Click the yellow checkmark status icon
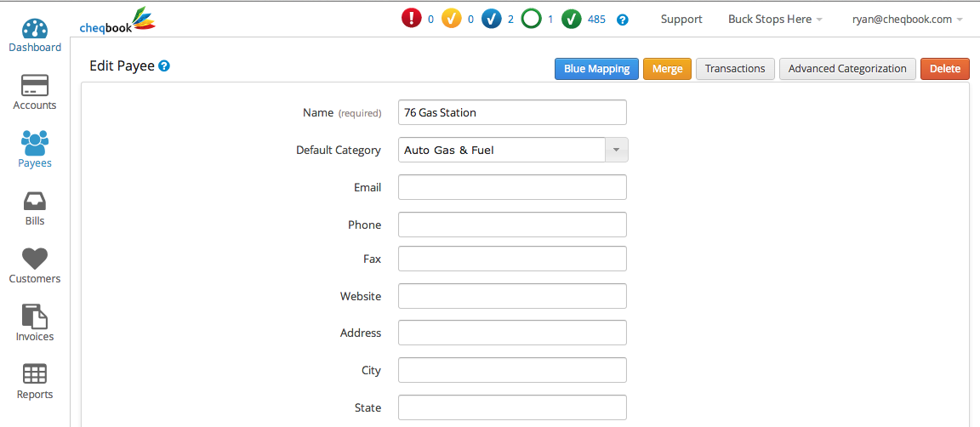The height and width of the screenshot is (427, 980). coord(452,19)
